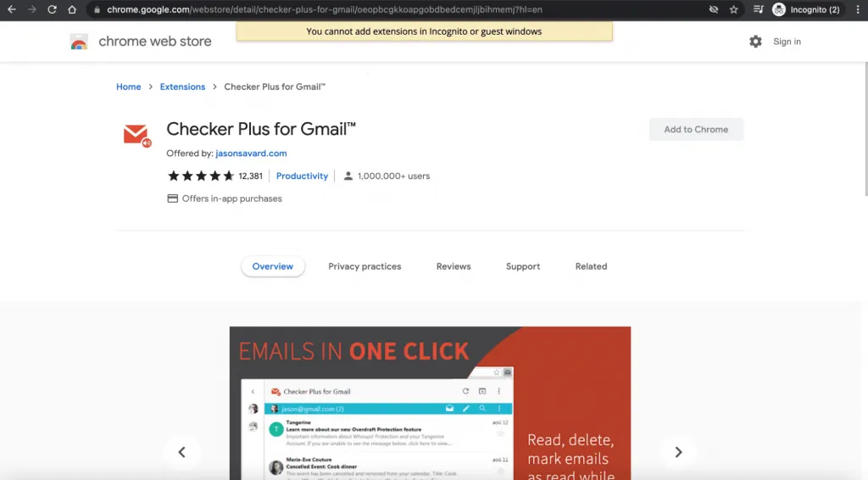Open the Incognito (2) profile indicator
The image size is (868, 480).
click(x=808, y=9)
